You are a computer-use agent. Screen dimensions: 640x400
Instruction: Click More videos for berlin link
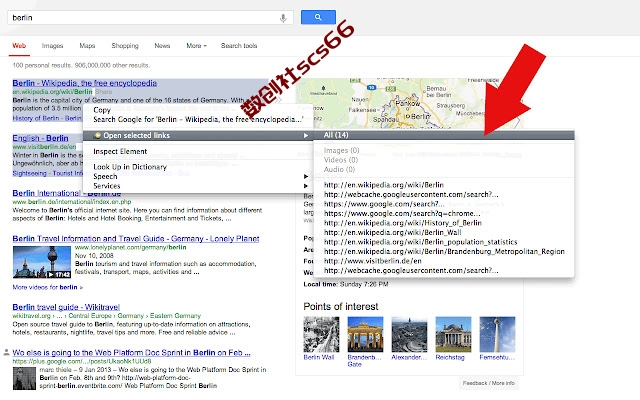(x=47, y=287)
